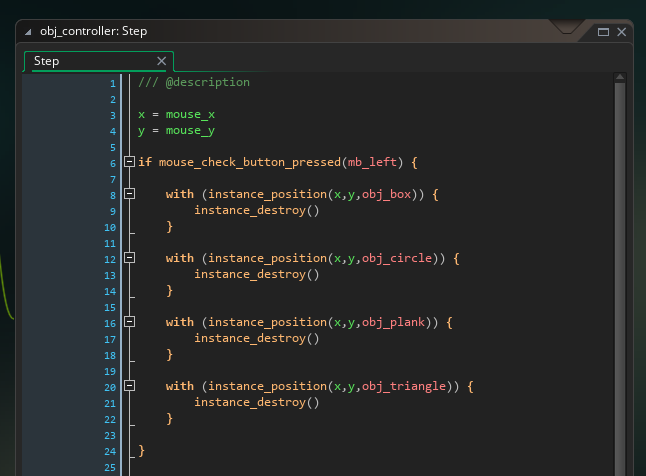Viewport: 646px width, 476px height.
Task: Close the Step tab
Action: point(162,61)
